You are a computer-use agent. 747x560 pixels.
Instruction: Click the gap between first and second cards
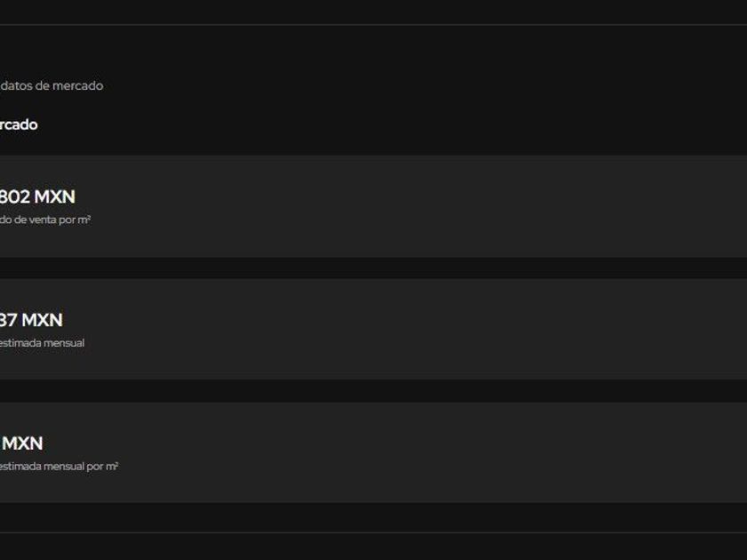coord(373,268)
